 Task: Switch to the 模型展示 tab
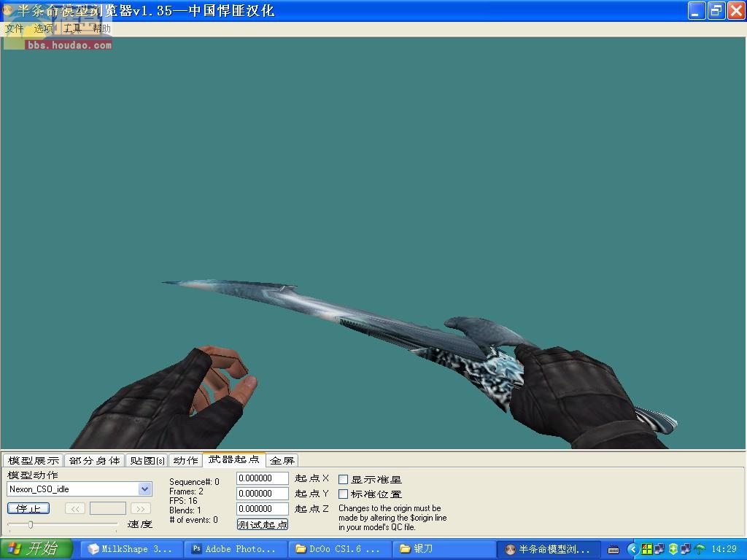pos(34,461)
